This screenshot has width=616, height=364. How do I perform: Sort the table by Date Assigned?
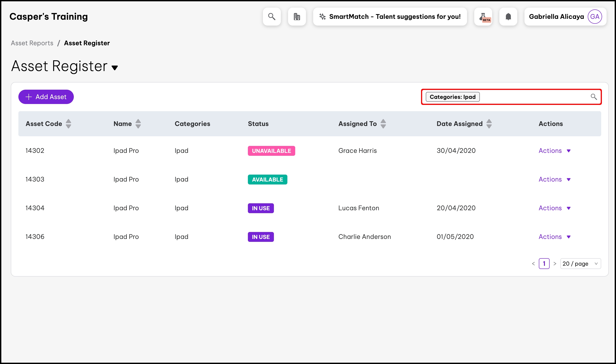(x=489, y=124)
